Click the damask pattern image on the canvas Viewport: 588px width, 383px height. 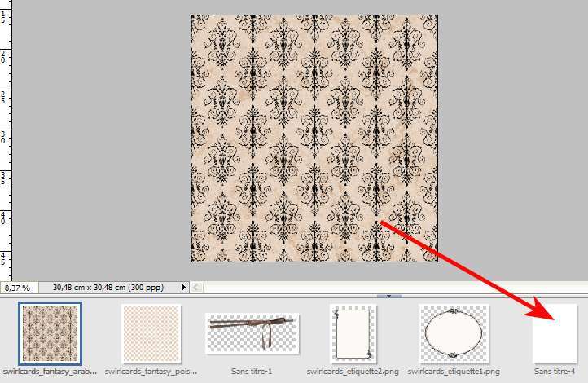pyautogui.click(x=314, y=138)
